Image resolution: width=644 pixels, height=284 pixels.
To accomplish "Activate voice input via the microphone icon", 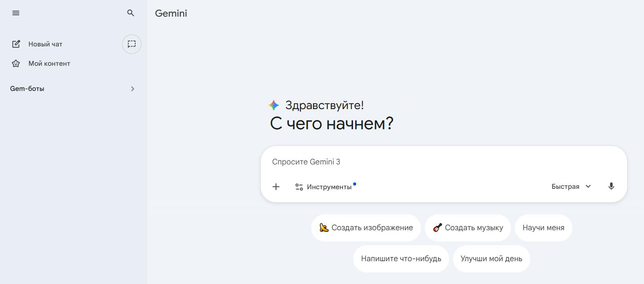I will [612, 186].
